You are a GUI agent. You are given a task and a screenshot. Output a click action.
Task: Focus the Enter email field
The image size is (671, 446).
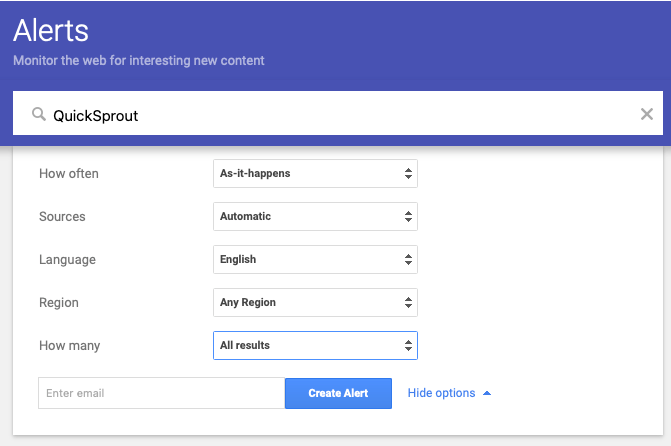(x=161, y=393)
